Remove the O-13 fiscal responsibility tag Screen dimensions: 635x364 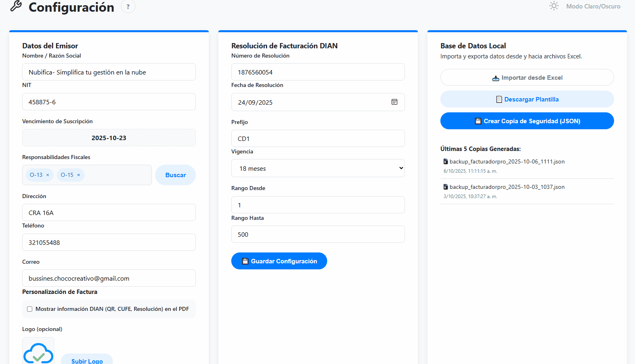coord(48,175)
